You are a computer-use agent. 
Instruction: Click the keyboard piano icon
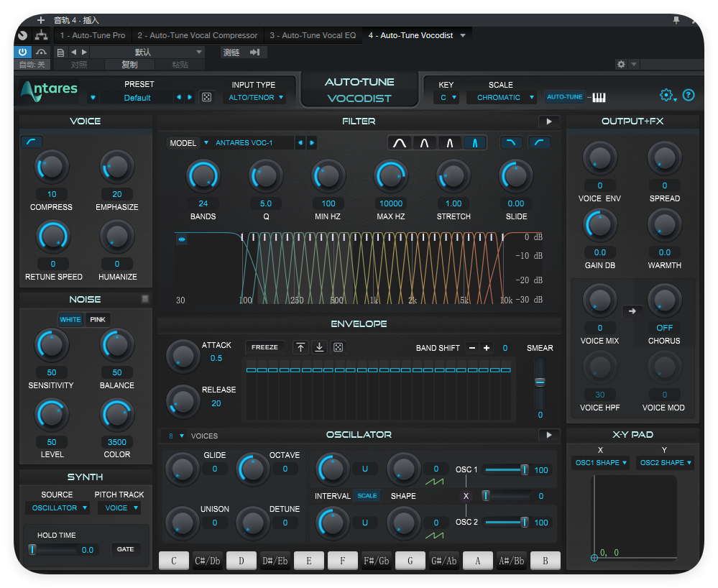click(599, 97)
